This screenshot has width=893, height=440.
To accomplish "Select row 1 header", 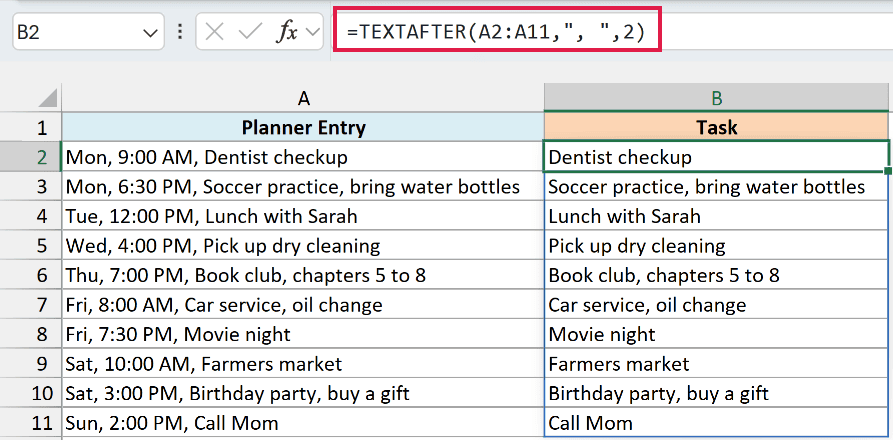I will tap(31, 127).
